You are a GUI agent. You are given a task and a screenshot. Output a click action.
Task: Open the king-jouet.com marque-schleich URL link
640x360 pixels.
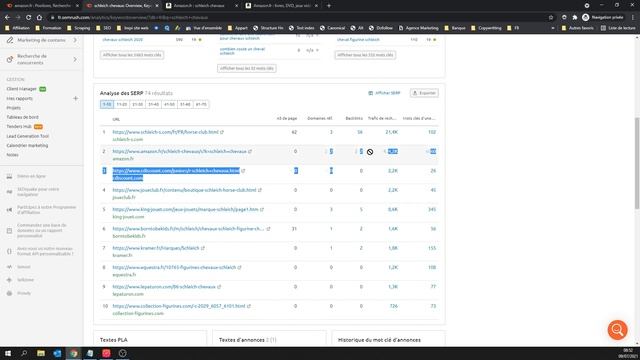click(185, 209)
